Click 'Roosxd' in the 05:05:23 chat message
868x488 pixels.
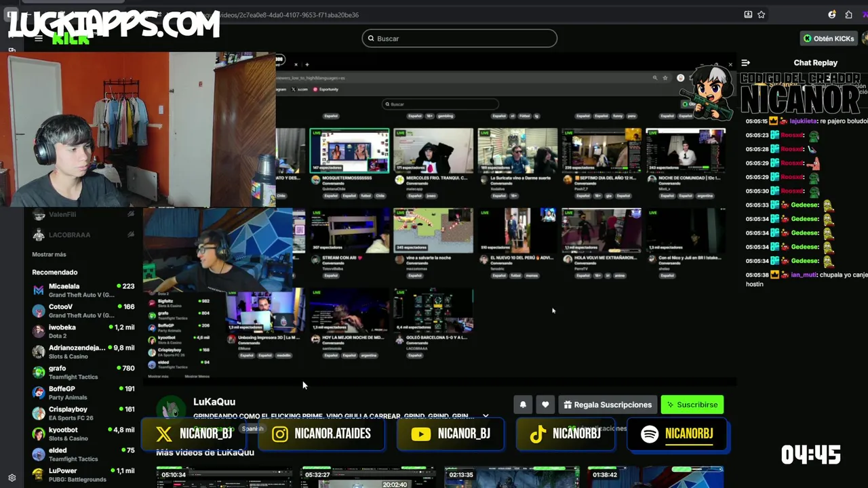pyautogui.click(x=792, y=136)
